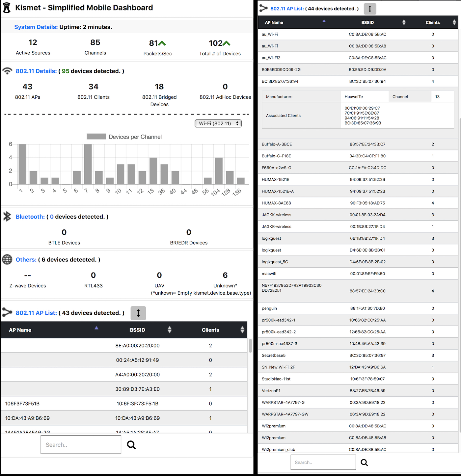
Task: Select row with BSSID 30:89:D3:7E:A3:E0
Action: coord(124,389)
